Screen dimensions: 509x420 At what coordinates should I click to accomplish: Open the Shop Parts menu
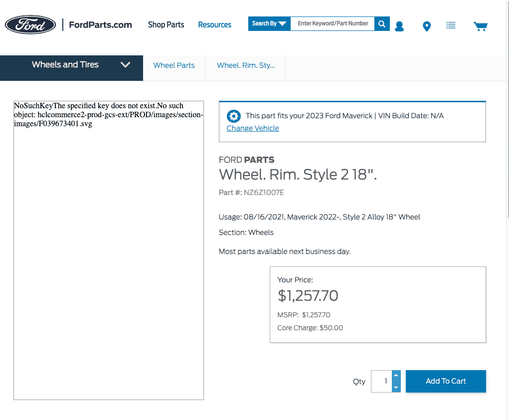tap(166, 24)
